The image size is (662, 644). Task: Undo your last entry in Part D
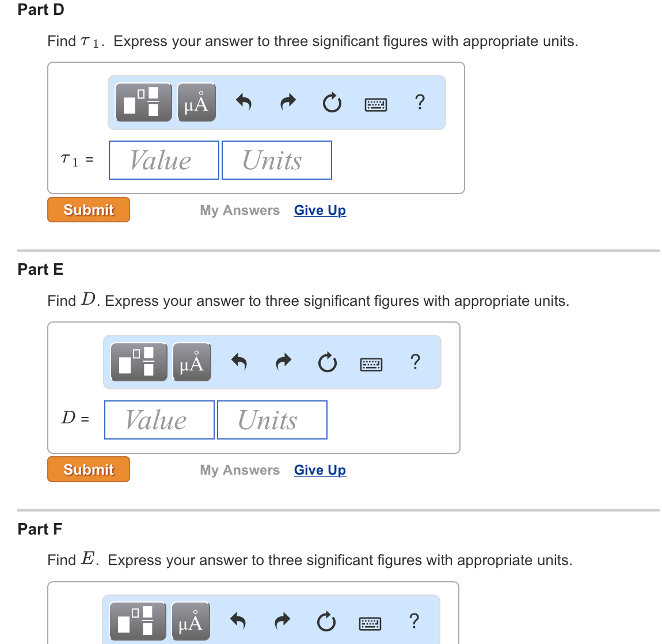pyautogui.click(x=244, y=102)
